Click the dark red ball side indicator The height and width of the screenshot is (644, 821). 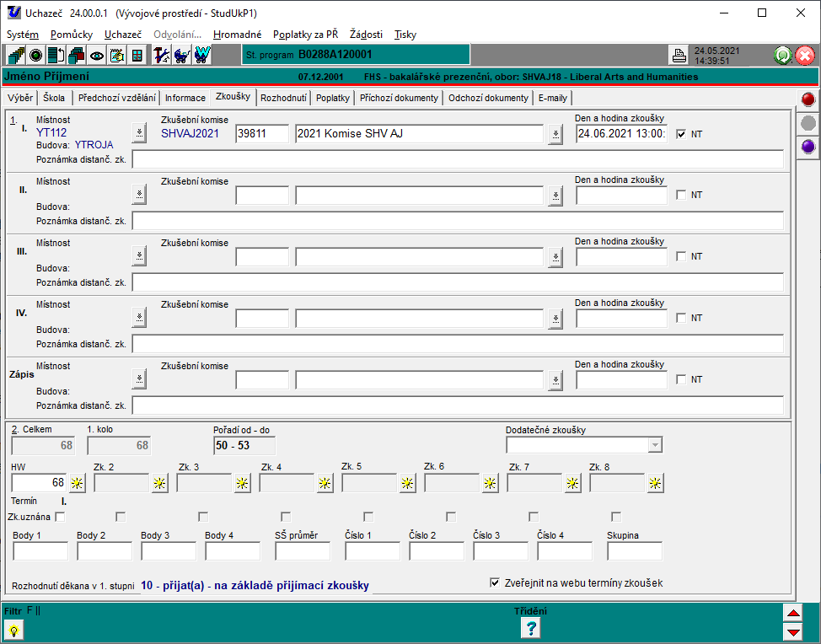pos(808,100)
